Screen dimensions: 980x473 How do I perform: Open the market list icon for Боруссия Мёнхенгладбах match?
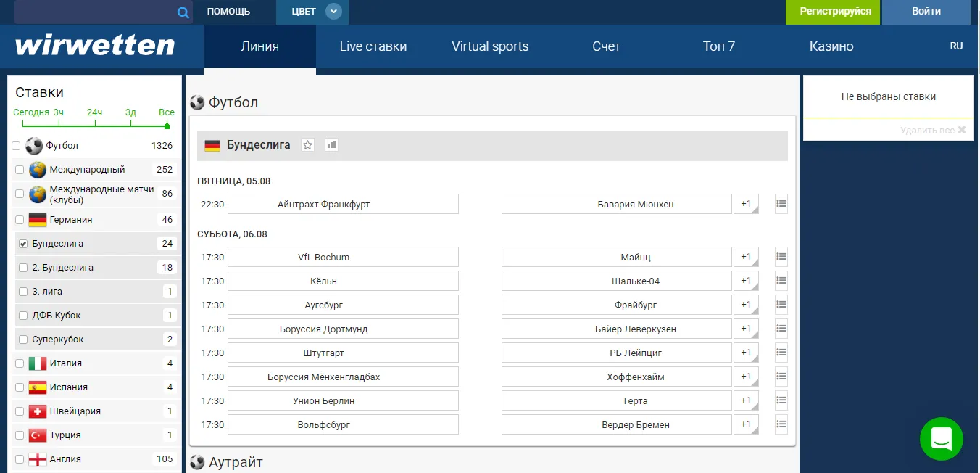click(781, 377)
